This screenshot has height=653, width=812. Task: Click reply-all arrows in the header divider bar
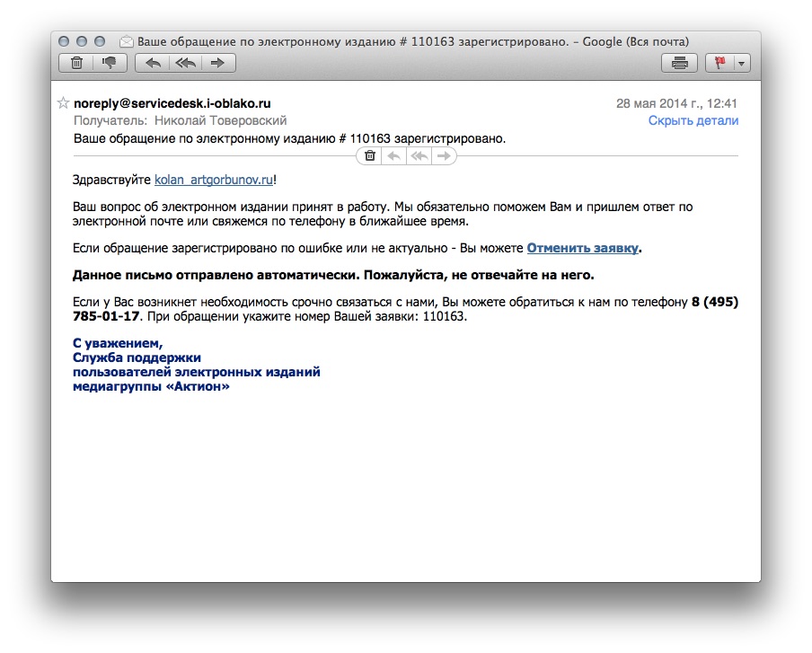(x=419, y=156)
